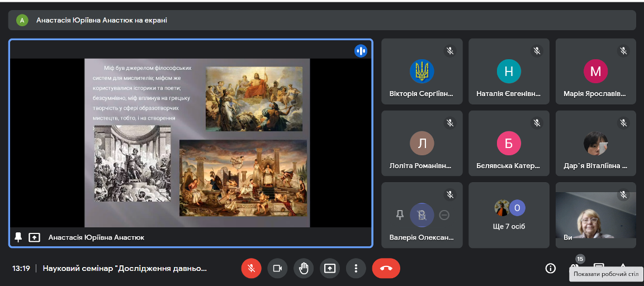Raise your hand in the meeting
The height and width of the screenshot is (286, 644).
[x=304, y=268]
